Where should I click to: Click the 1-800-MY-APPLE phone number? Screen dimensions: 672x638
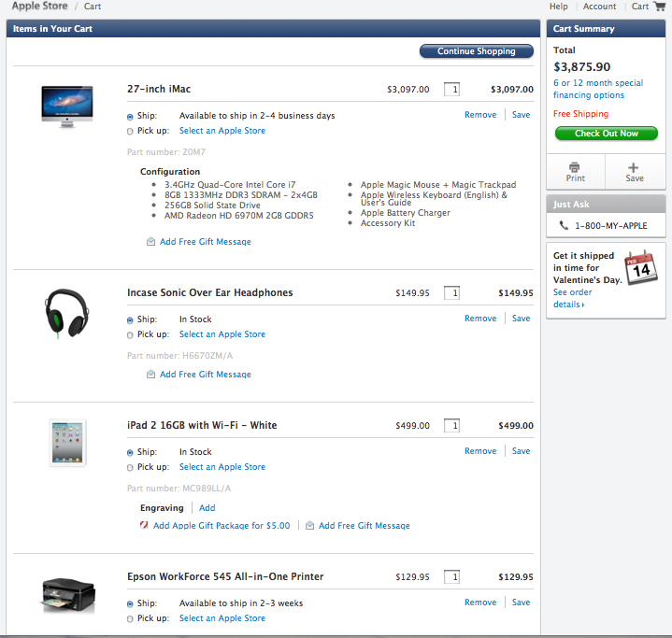click(x=610, y=225)
